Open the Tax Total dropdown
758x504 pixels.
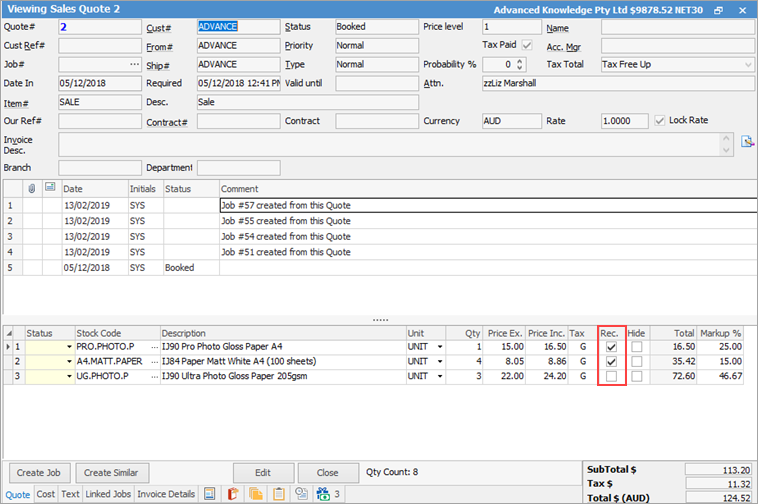(x=748, y=64)
